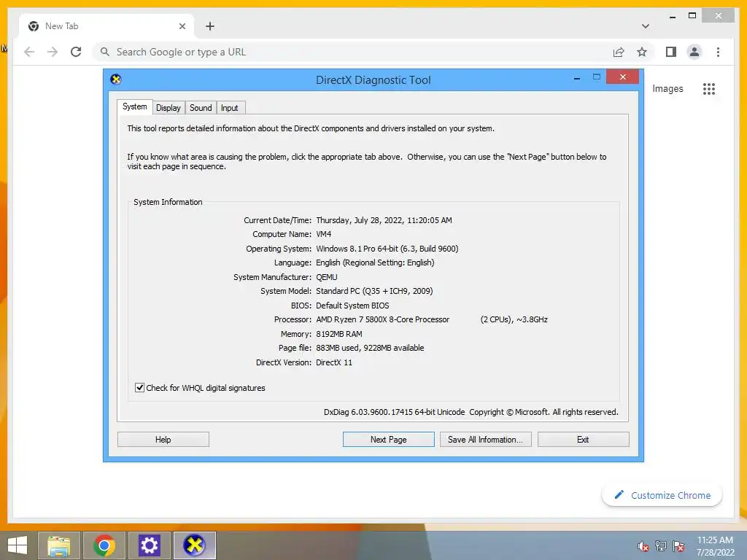747x560 pixels.
Task: Open Chrome from the taskbar
Action: point(104,545)
